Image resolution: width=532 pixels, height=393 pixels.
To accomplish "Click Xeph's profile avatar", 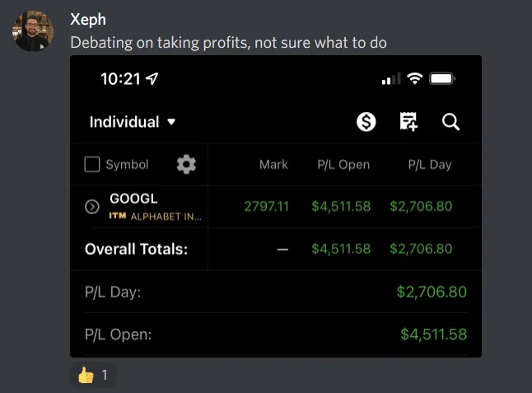I will click(34, 31).
